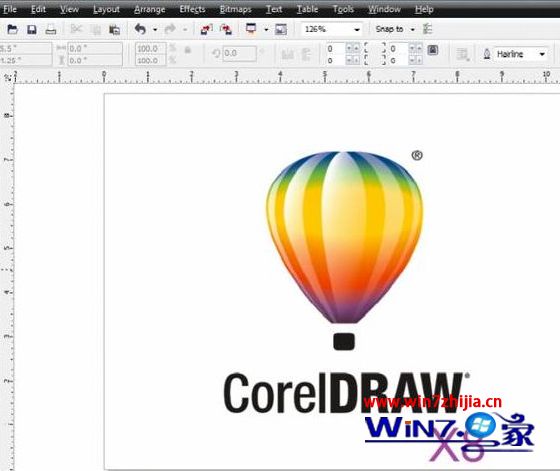Click the registered trademark symbol near balloon
Screen dimensions: 560x471
[x=417, y=155]
